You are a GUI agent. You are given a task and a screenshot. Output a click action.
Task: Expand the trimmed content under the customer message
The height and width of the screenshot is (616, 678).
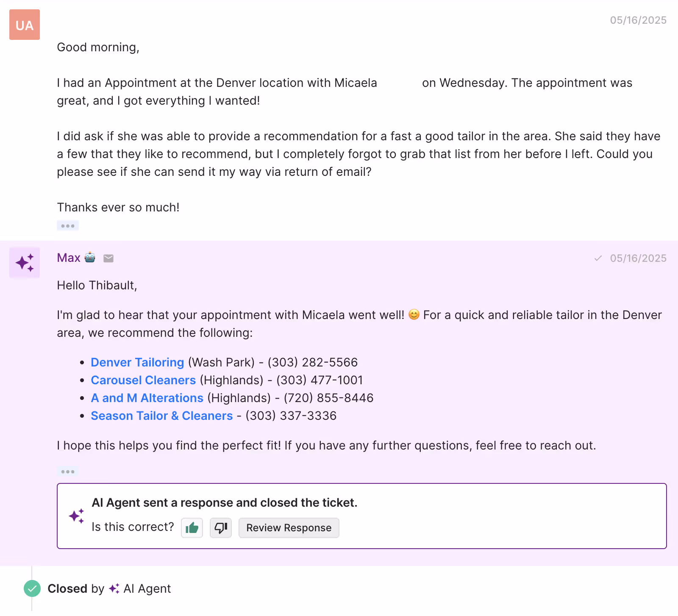click(x=68, y=225)
